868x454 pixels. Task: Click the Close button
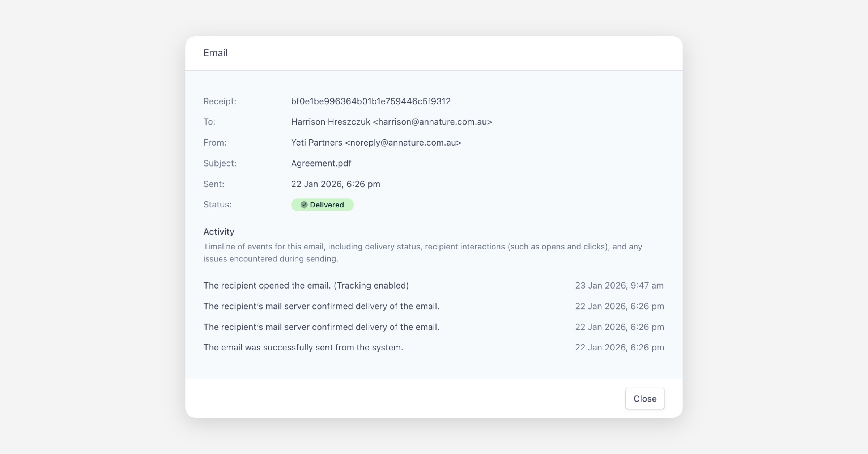click(x=644, y=398)
